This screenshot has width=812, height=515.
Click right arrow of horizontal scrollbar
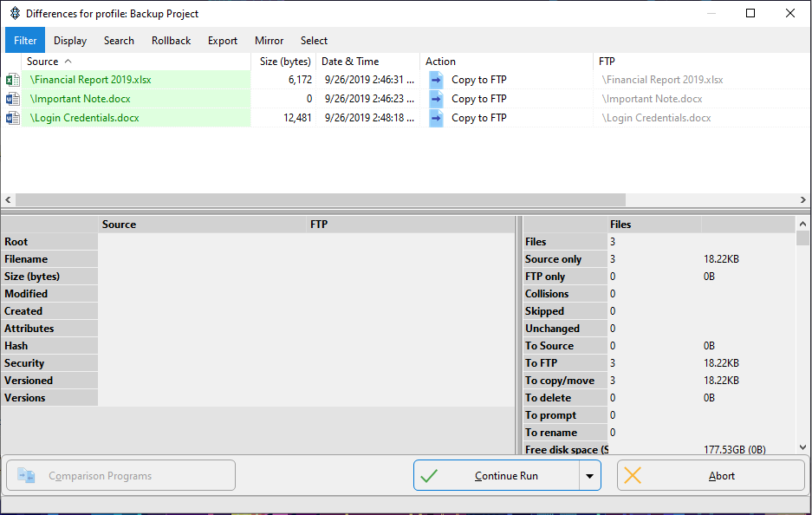(803, 200)
